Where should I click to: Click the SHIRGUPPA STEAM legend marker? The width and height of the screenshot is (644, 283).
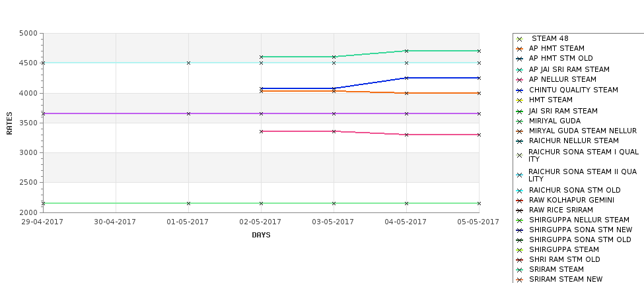[520, 250]
